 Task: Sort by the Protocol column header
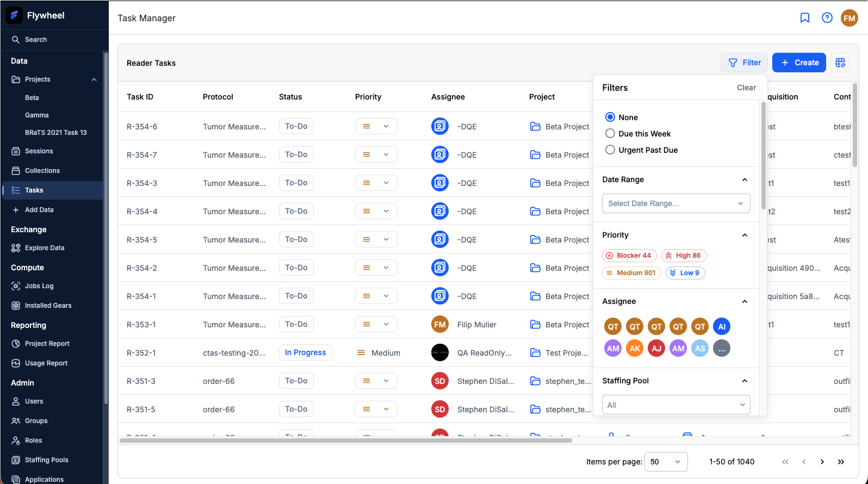point(218,97)
